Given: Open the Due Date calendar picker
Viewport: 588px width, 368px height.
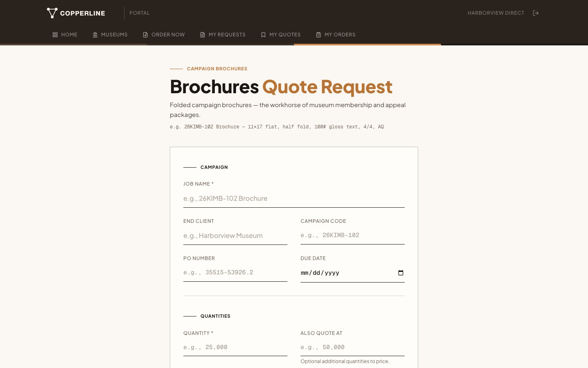Looking at the screenshot, I should coord(401,273).
